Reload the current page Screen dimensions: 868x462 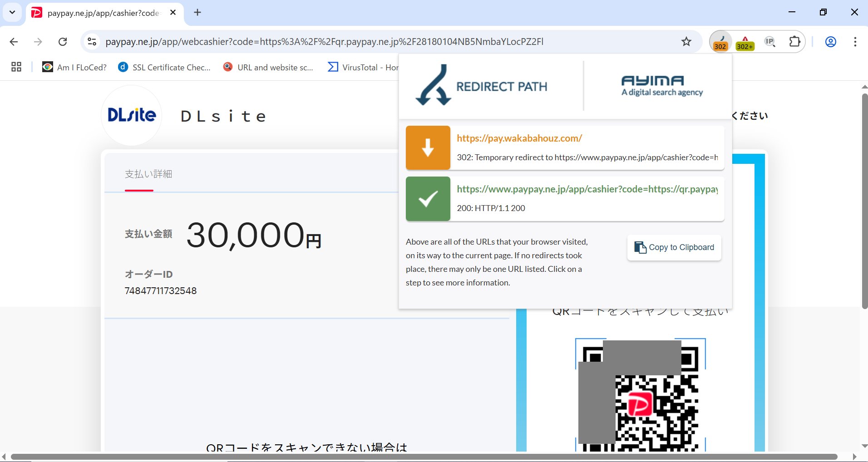click(x=63, y=42)
